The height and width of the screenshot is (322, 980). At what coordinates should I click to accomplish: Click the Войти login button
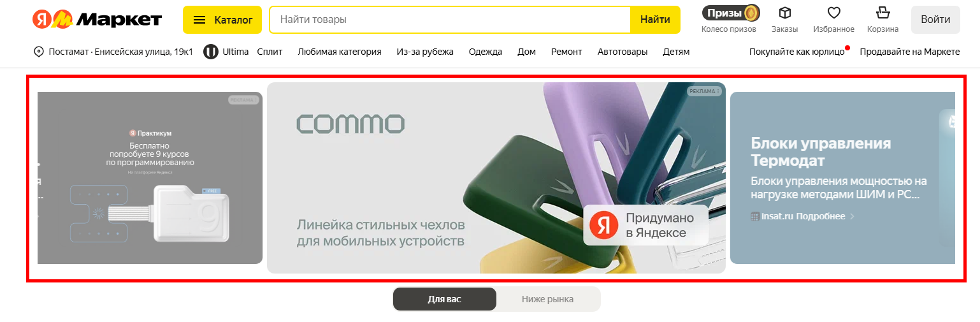pos(935,20)
